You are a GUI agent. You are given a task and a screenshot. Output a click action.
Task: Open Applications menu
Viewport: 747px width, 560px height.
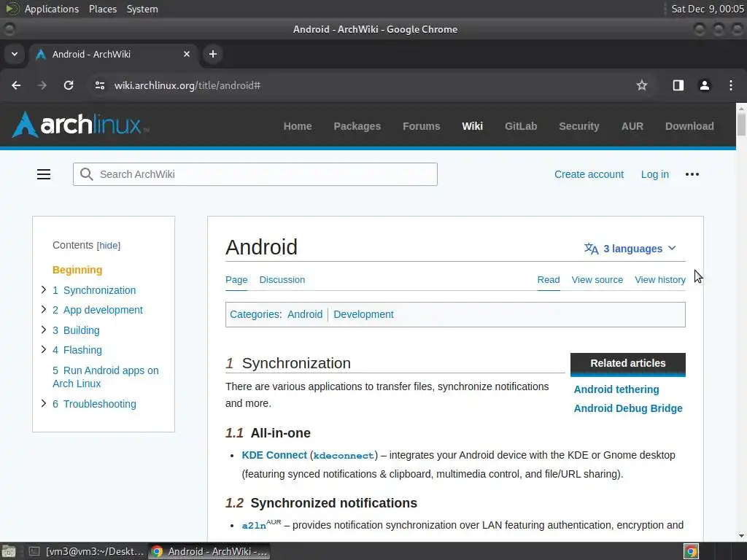tap(52, 9)
